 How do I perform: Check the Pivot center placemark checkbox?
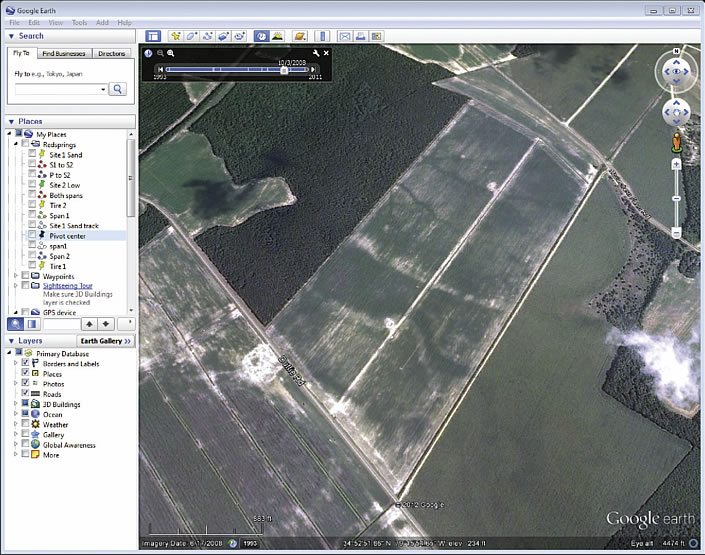point(32,235)
